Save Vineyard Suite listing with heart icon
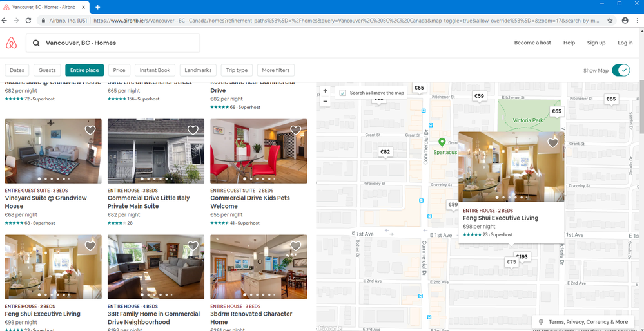This screenshot has width=644, height=331. click(90, 130)
